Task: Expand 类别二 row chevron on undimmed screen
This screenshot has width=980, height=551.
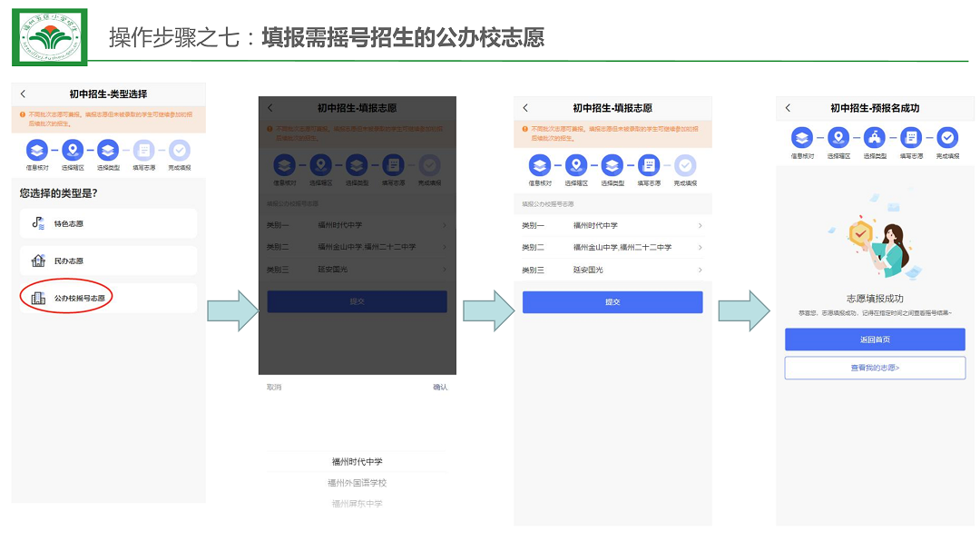Action: 700,247
